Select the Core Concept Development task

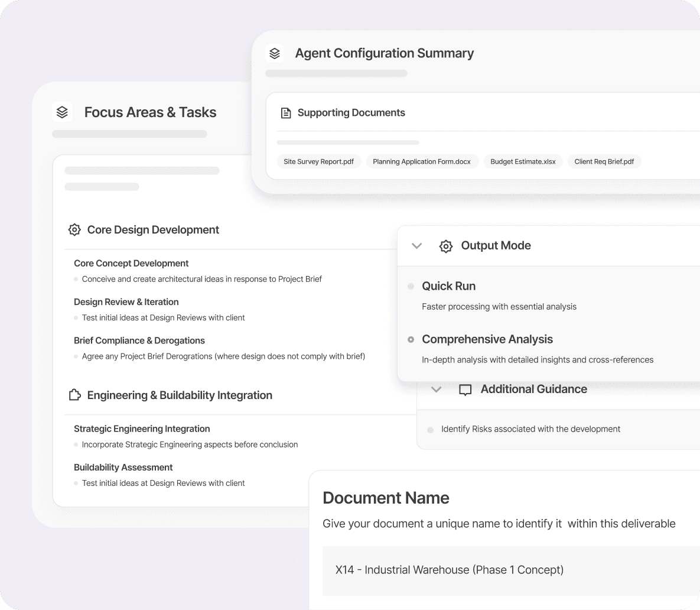tap(131, 263)
